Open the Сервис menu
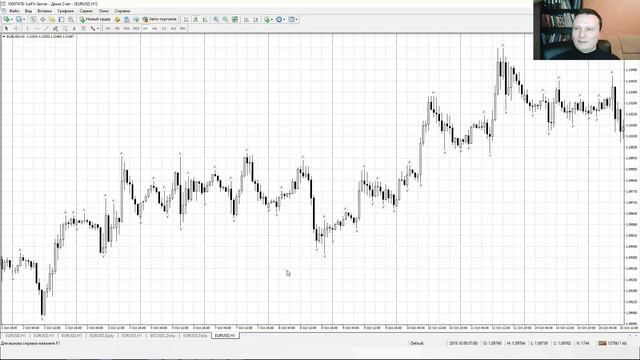Screen dimensions: 640x360 coord(86,11)
